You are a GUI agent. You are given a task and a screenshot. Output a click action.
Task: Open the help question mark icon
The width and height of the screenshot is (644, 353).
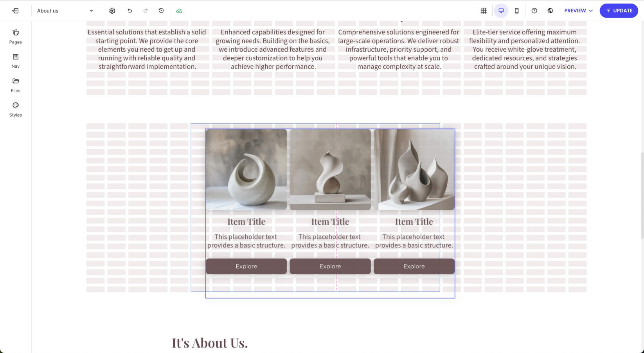click(x=534, y=11)
